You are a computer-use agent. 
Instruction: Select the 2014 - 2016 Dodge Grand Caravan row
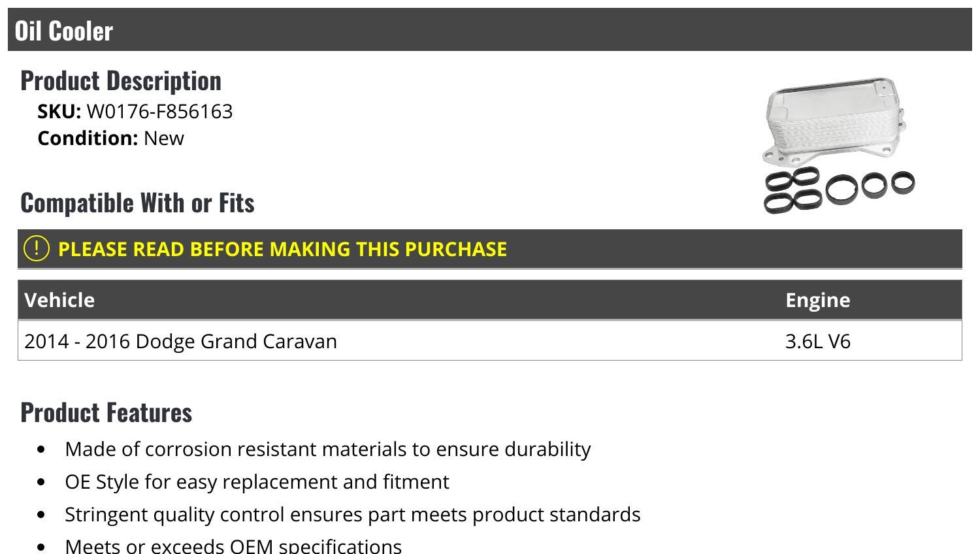490,341
